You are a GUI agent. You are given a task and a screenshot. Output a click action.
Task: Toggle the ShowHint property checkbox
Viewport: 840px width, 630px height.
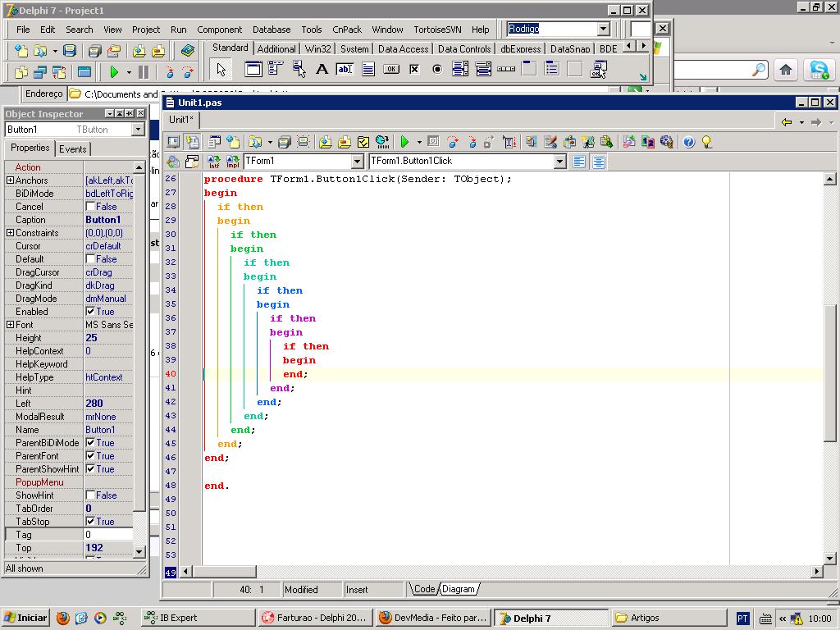(91, 495)
